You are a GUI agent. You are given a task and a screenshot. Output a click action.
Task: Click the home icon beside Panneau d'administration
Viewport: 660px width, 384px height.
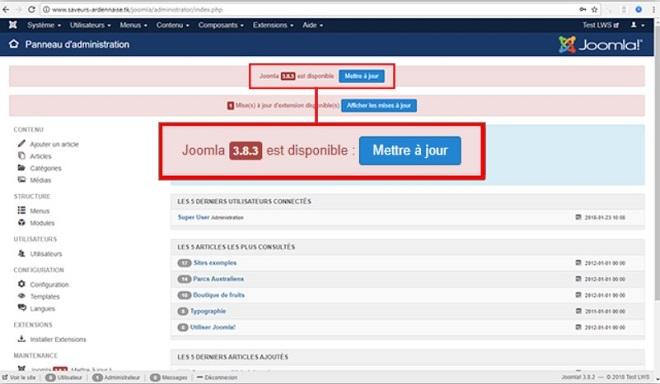[13, 44]
